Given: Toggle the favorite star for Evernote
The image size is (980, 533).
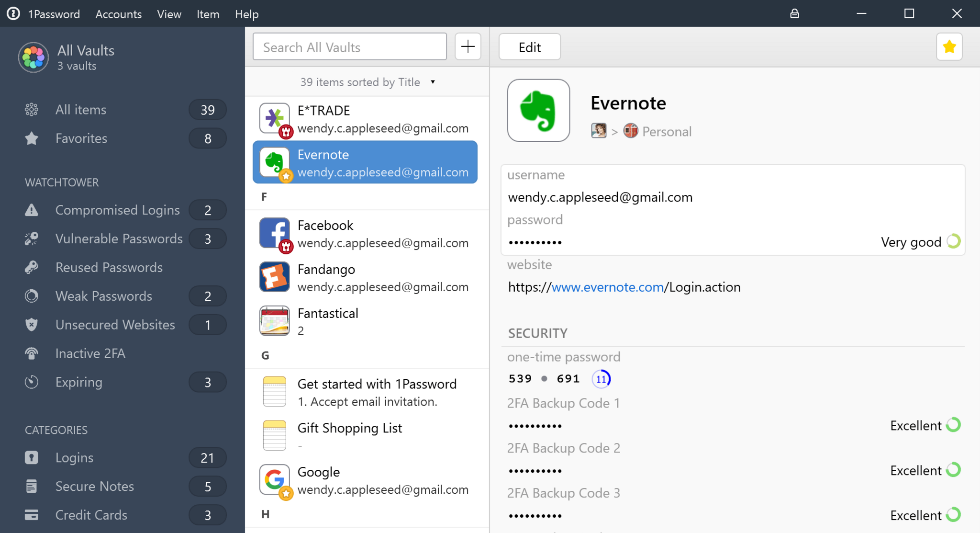Looking at the screenshot, I should tap(949, 47).
